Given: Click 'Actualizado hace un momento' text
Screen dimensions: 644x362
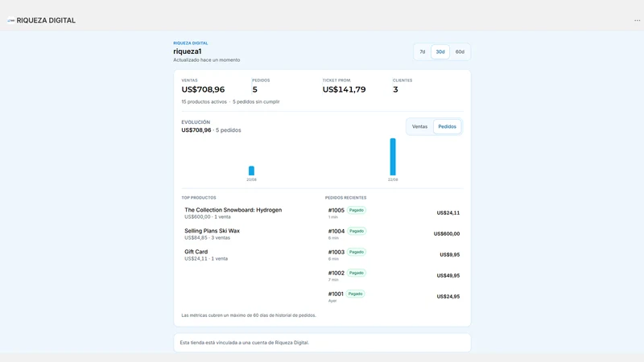Looking at the screenshot, I should point(207,60).
